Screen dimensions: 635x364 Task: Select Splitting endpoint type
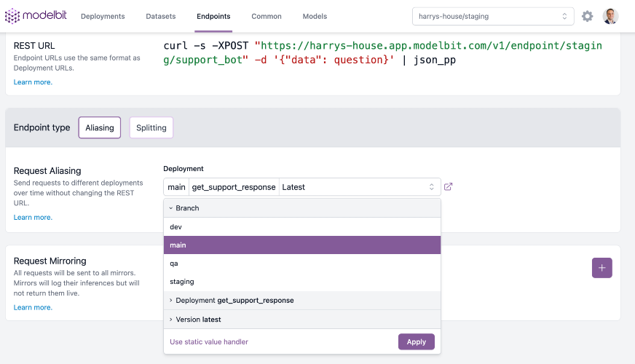(x=151, y=127)
